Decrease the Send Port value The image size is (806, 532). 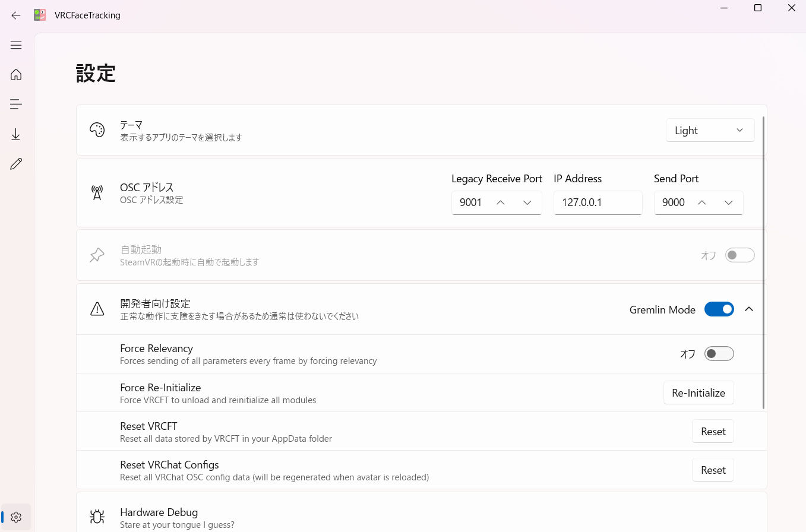729,203
